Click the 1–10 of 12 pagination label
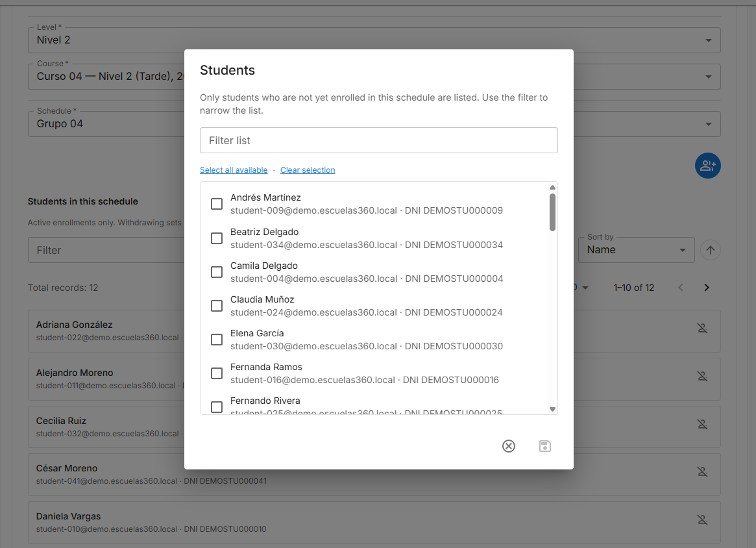 pos(633,288)
